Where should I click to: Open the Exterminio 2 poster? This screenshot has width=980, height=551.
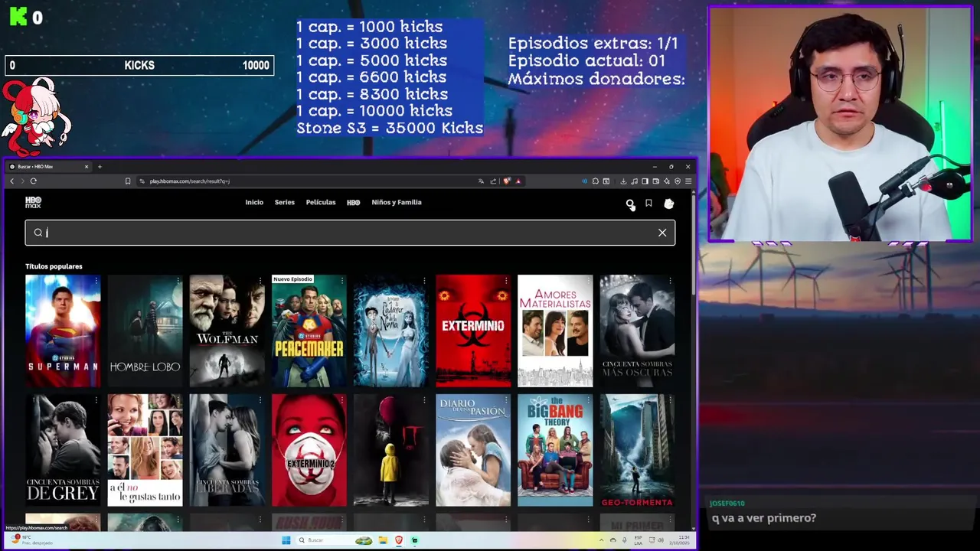coord(309,450)
